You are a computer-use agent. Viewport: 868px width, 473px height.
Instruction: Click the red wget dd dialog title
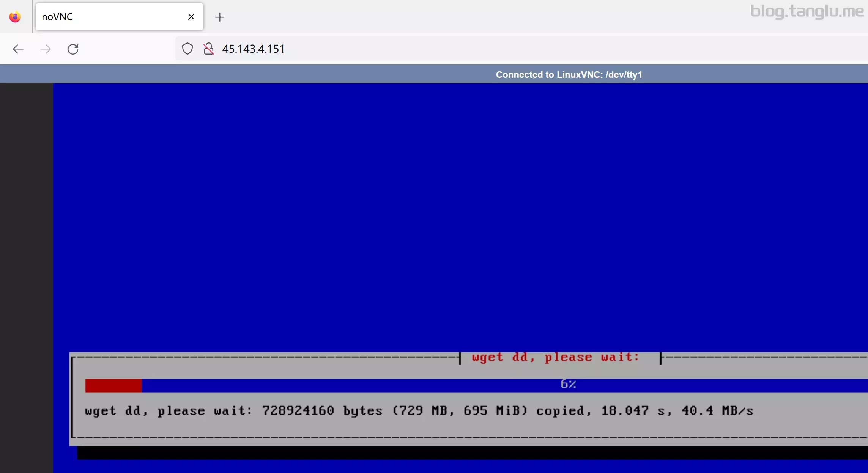[556, 357]
